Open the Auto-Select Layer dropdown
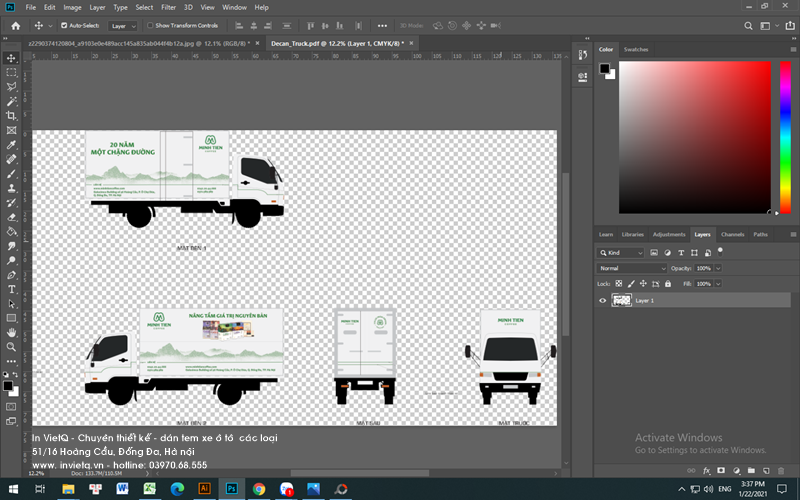Screen dimensions: 800x500 (x=124, y=25)
